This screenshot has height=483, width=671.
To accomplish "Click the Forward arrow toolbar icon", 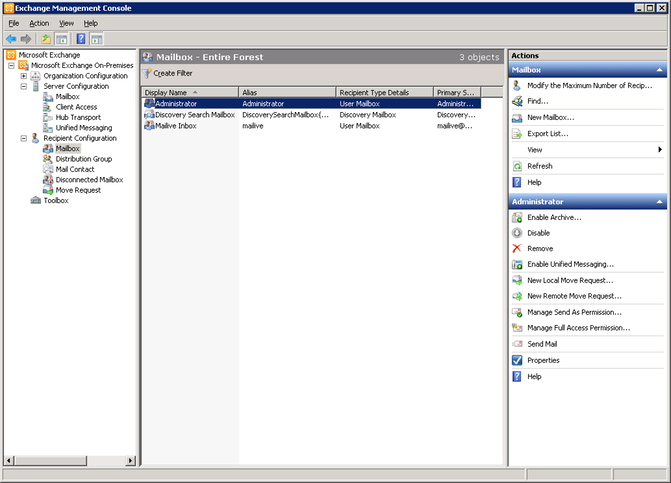I will click(26, 39).
